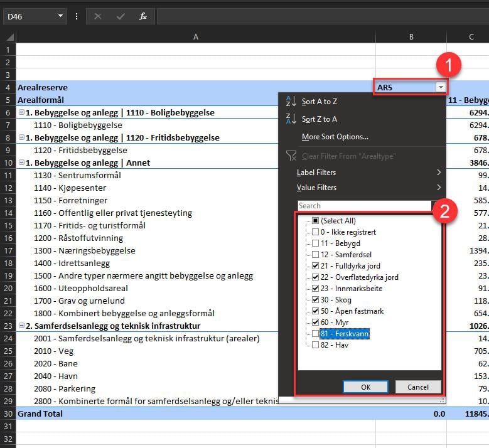This screenshot has width=489, height=448.
Task: Click the Sort Z to A icon
Action: [x=291, y=119]
